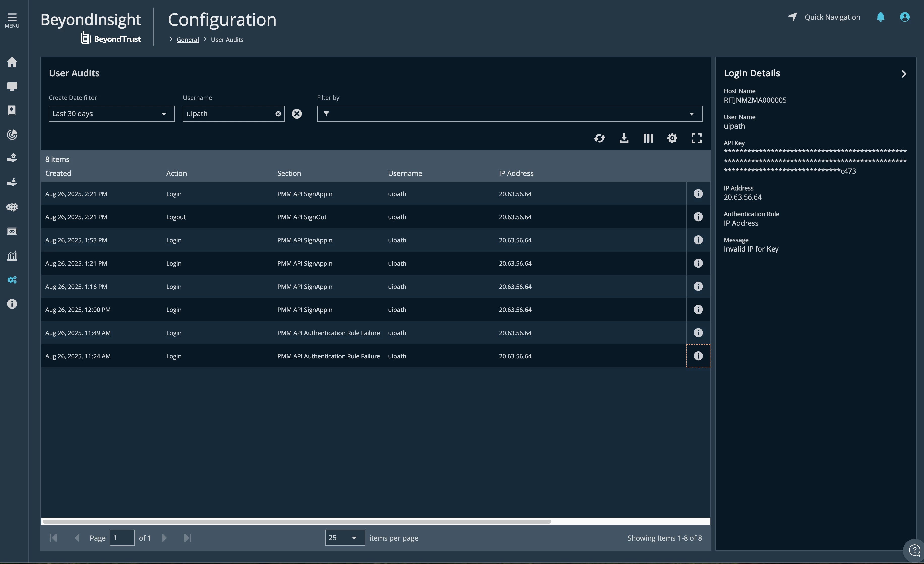Collapse the Login Details panel

coord(903,74)
